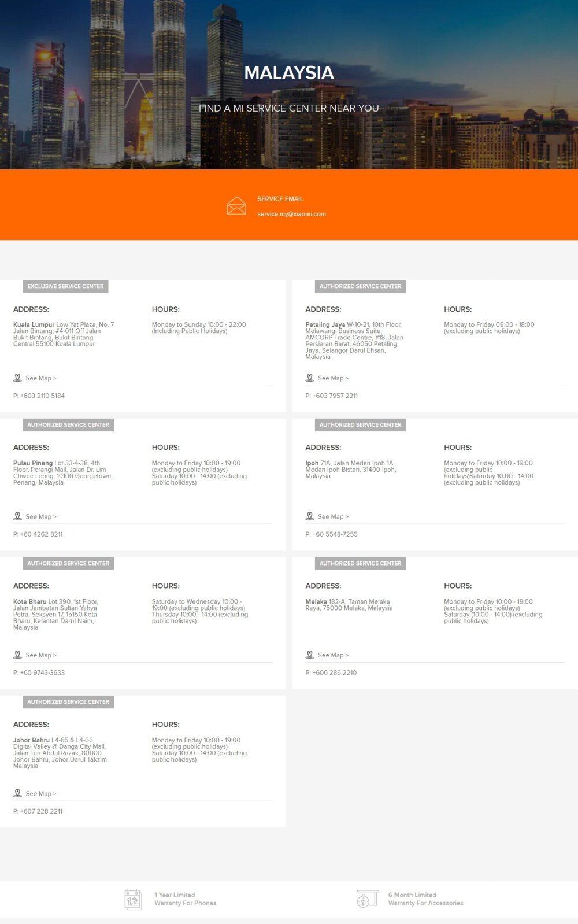Open the service.my@xiaomi.com email link
This screenshot has width=578, height=924.
click(x=291, y=214)
